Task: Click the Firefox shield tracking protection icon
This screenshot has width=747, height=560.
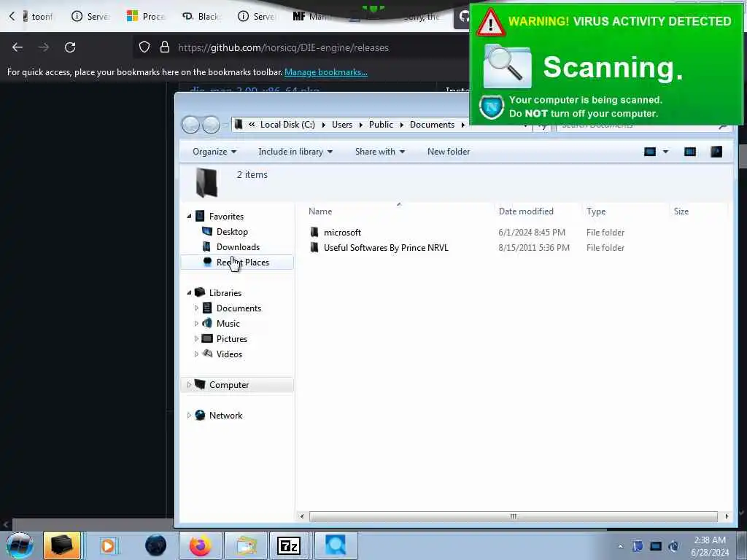Action: (x=144, y=47)
